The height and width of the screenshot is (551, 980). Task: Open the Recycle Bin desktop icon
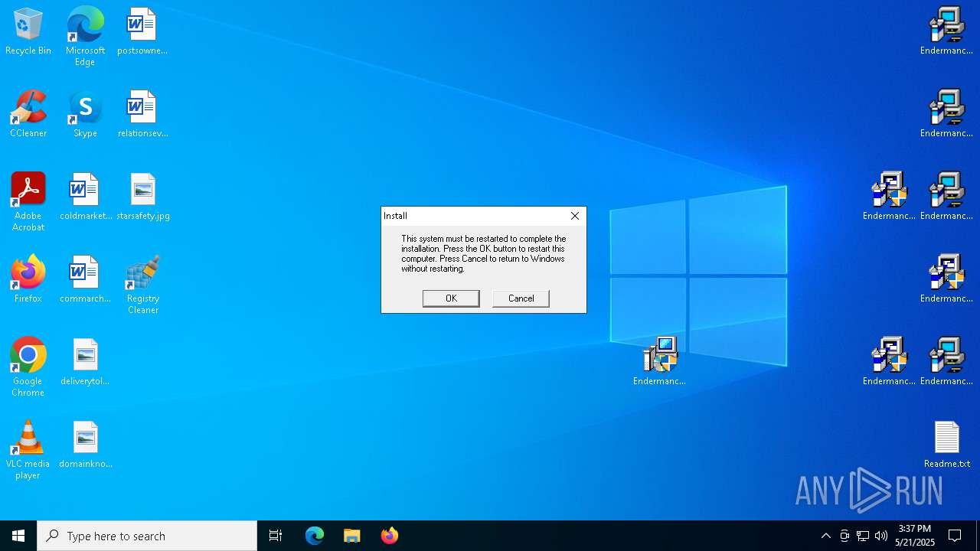point(28,31)
